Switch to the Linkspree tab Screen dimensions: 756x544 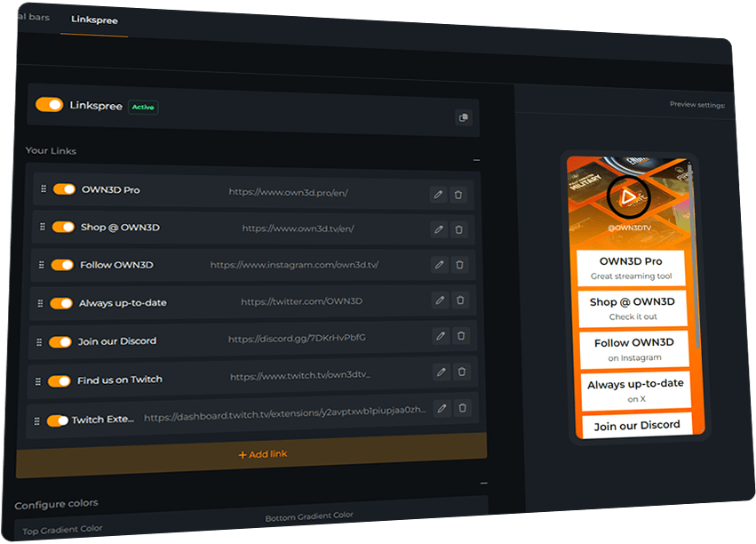pos(94,20)
